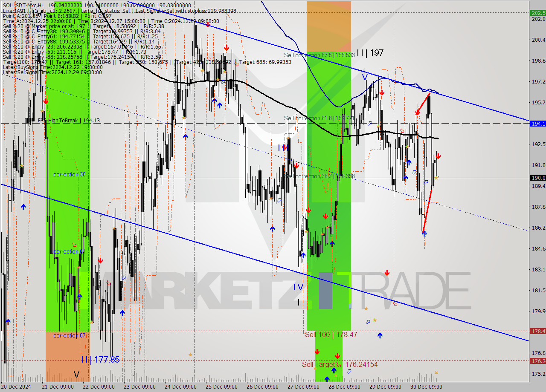Click the '28 Dec 09:00' date label
The image size is (546, 392).
pos(344,387)
